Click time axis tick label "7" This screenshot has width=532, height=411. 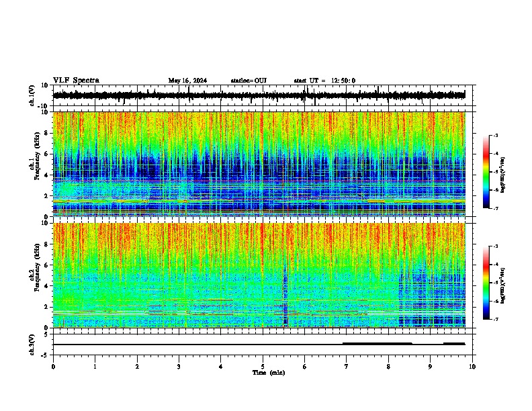point(347,367)
